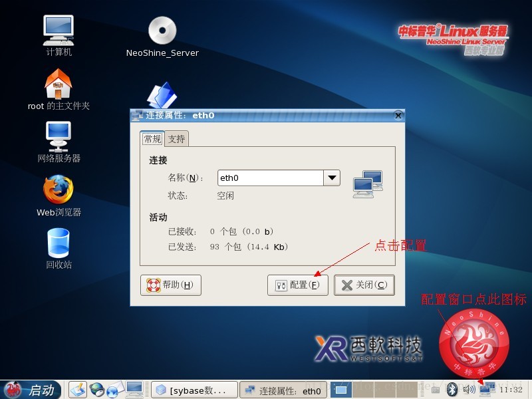
Task: Switch to the 支持 tab
Action: coord(176,139)
